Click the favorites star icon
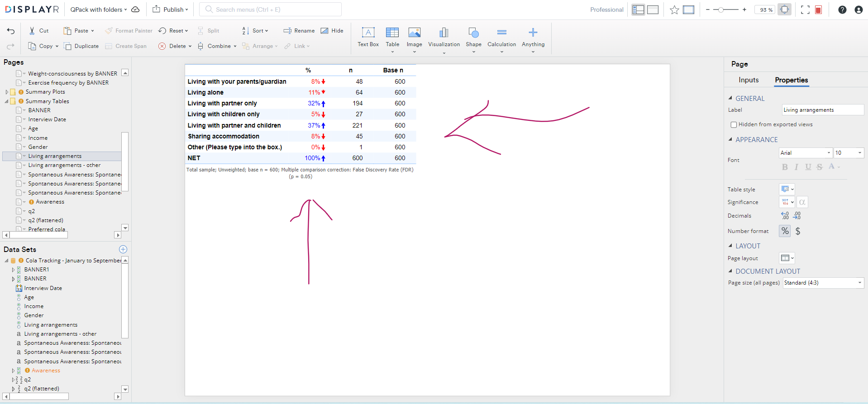 click(x=674, y=10)
